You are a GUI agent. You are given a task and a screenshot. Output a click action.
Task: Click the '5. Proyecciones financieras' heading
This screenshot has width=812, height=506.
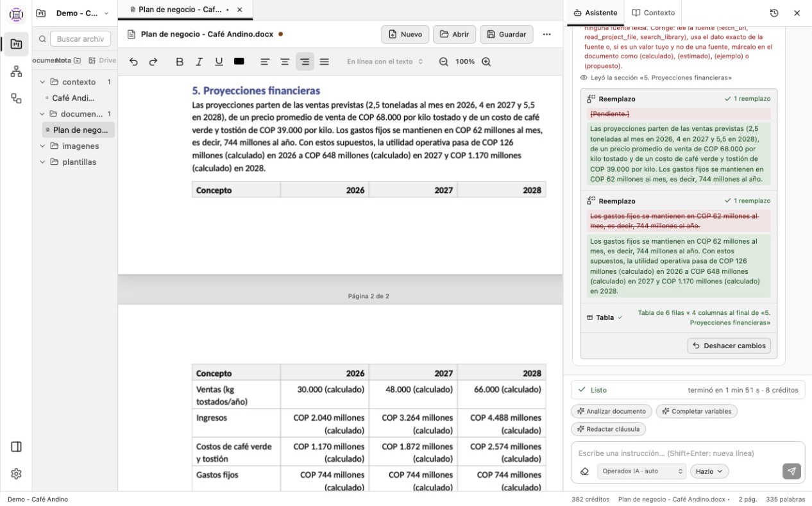pyautogui.click(x=256, y=90)
